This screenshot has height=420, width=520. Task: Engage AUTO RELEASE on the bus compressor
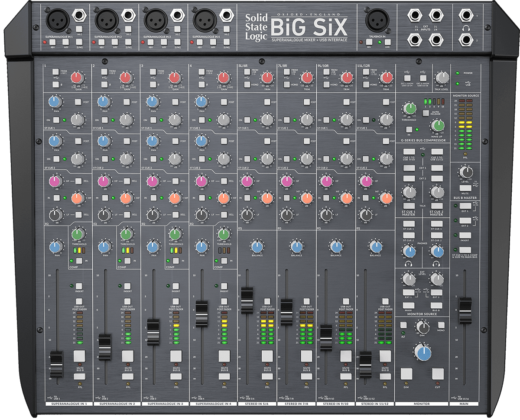[426, 113]
